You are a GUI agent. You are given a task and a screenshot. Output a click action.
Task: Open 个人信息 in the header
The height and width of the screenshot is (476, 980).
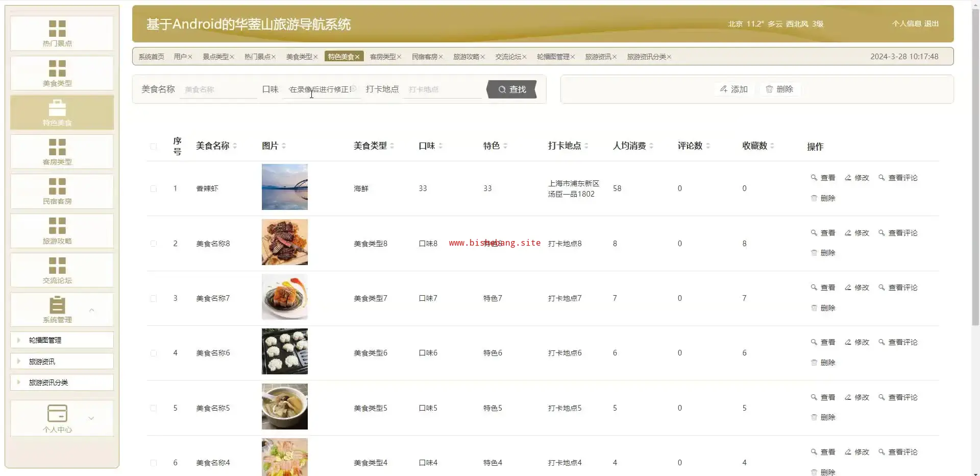906,24
